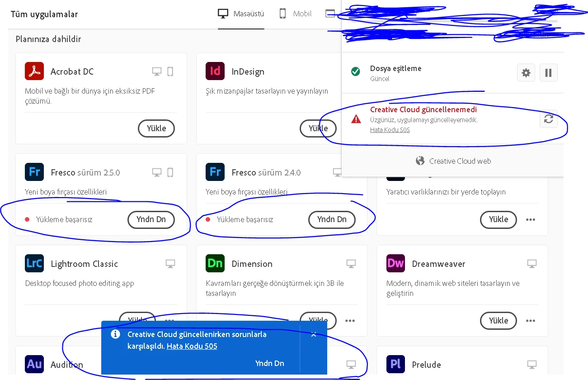588x380 pixels.
Task: Install InDesign with Yükle
Action: tap(318, 128)
